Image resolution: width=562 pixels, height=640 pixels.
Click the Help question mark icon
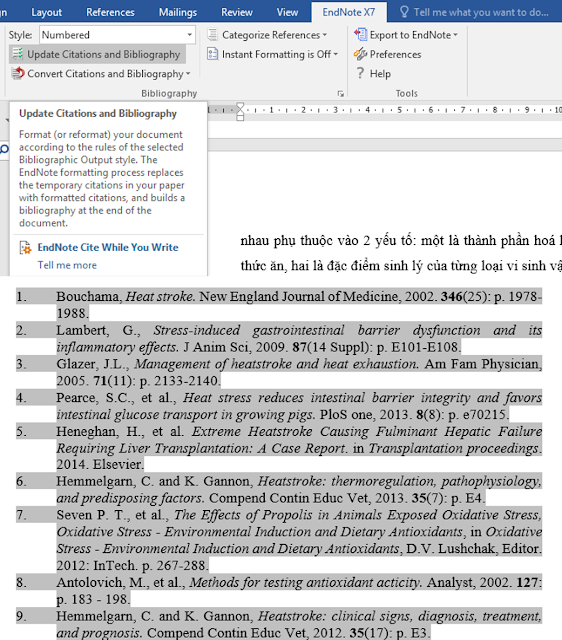coord(360,73)
